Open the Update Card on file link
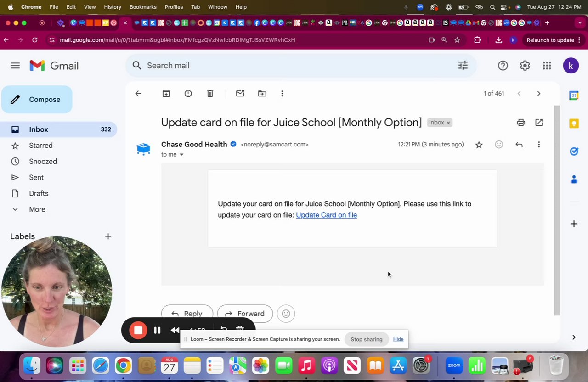Viewport: 588px width, 382px height. tap(326, 215)
